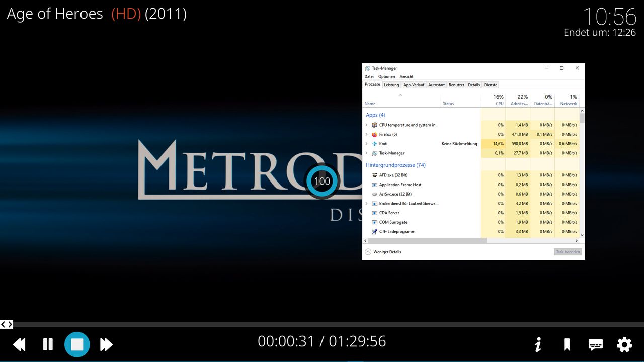The image size is (644, 362).
Task: Click the Weniger Details label
Action: coord(387,252)
